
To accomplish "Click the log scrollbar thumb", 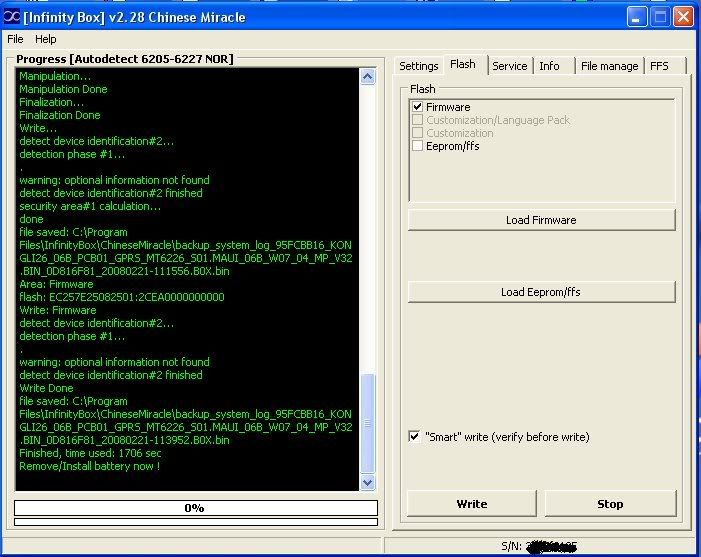I will coord(367,423).
